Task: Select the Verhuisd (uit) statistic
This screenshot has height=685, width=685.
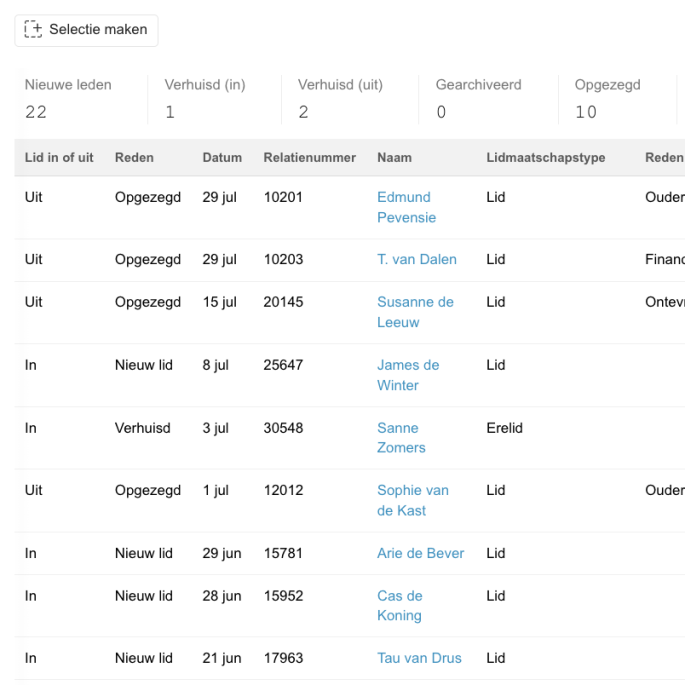Action: (340, 98)
